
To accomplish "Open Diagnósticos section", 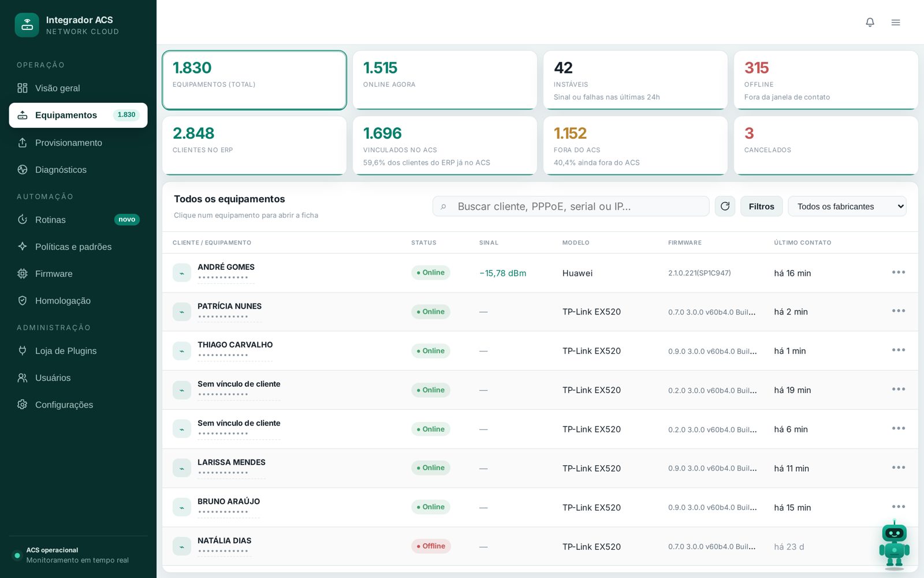I will coord(78,169).
